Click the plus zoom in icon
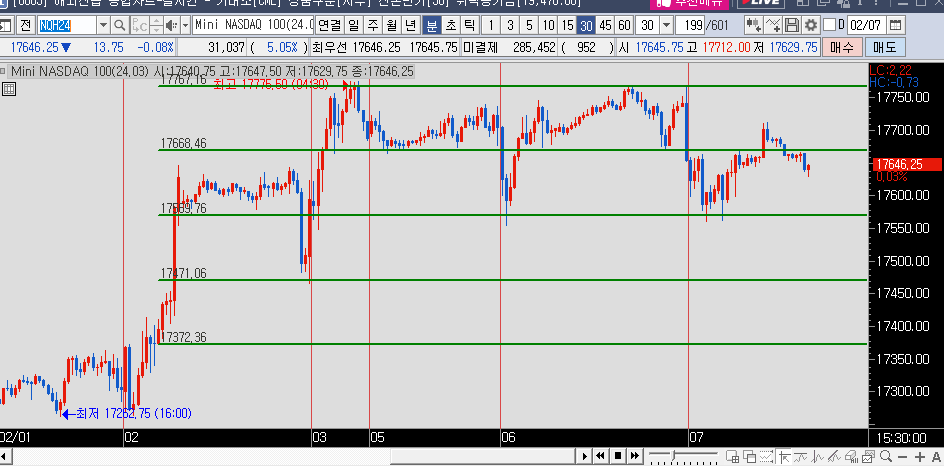The image size is (944, 466). tap(920, 456)
